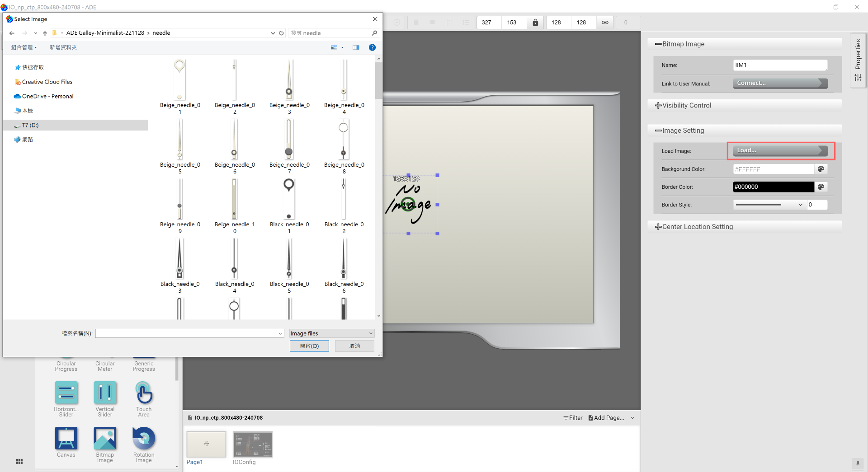Select the Horizontal Slider widget icon
Screen dimensions: 868x472
click(66, 393)
